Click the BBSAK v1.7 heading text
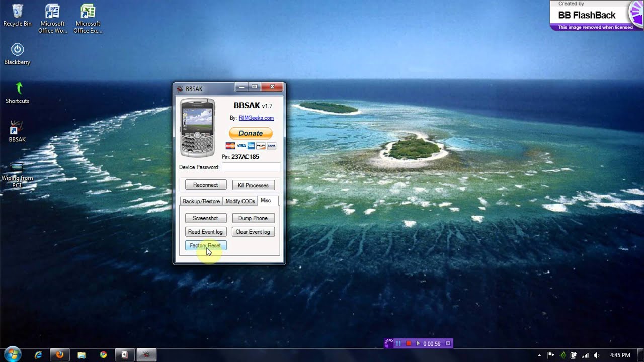 coord(253,105)
